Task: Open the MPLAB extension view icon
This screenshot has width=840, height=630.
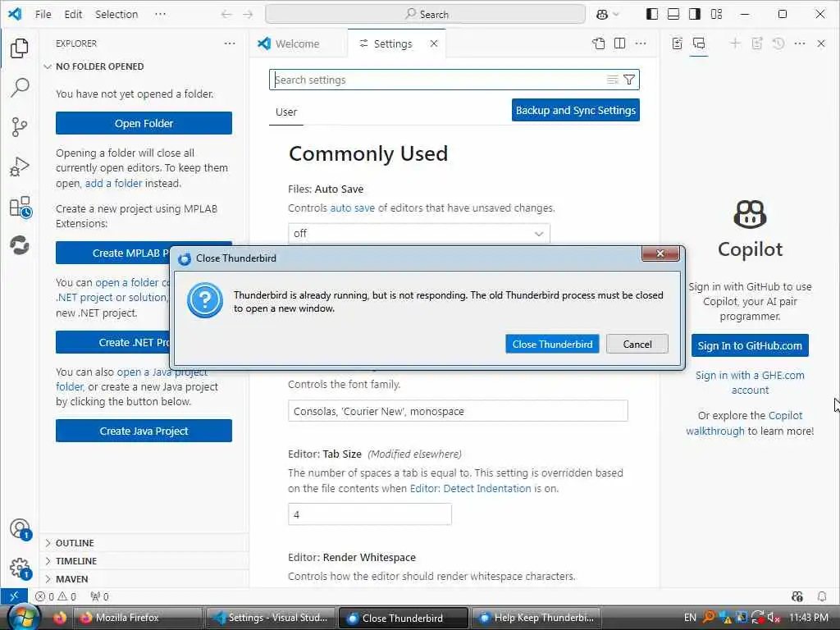Action: (20, 245)
